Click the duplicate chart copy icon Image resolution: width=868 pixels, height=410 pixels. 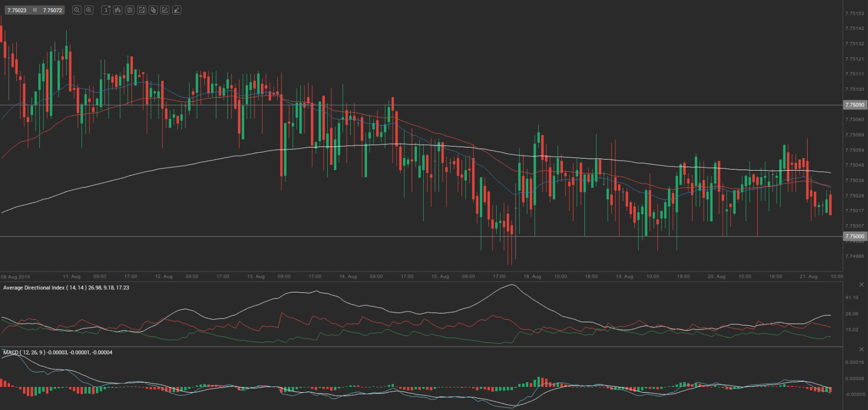click(153, 10)
